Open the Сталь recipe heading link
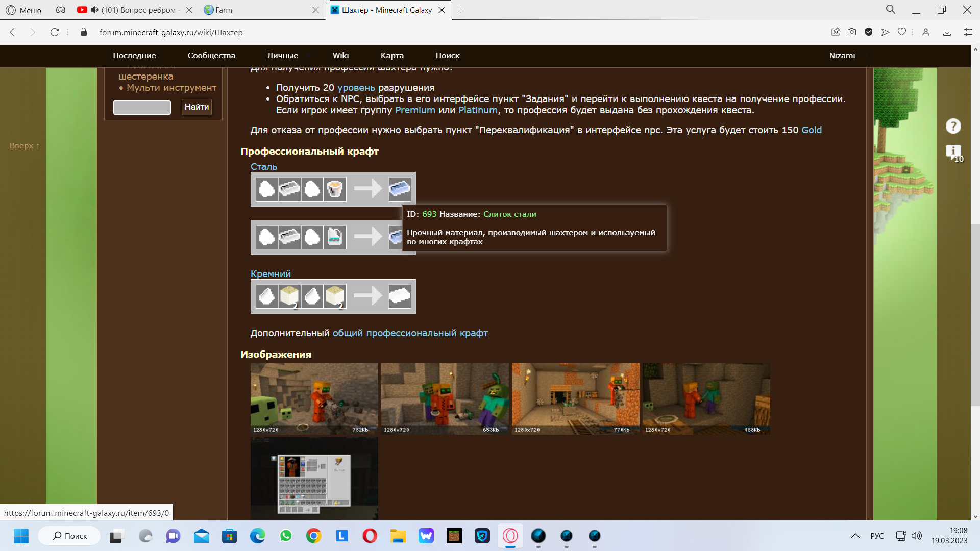Viewport: 980px width, 551px height. click(x=264, y=167)
